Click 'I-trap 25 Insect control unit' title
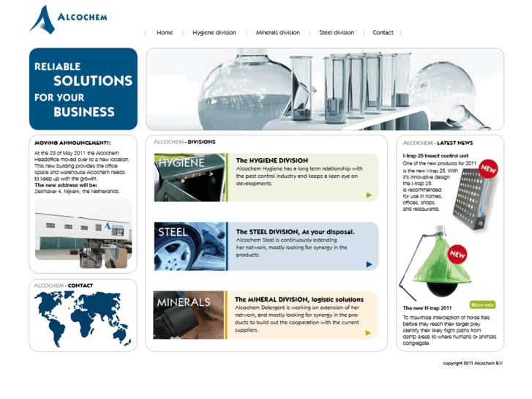This screenshot has width=532, height=399. (x=435, y=156)
